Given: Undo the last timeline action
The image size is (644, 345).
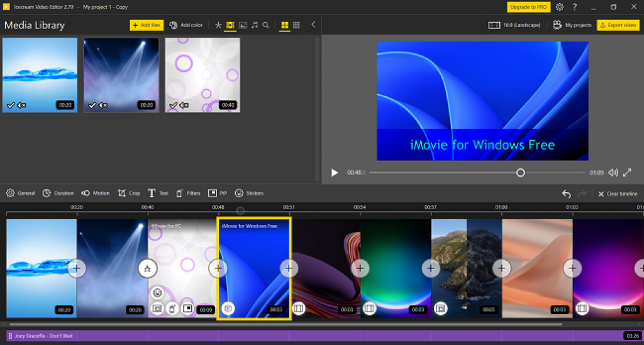Looking at the screenshot, I should (x=567, y=194).
